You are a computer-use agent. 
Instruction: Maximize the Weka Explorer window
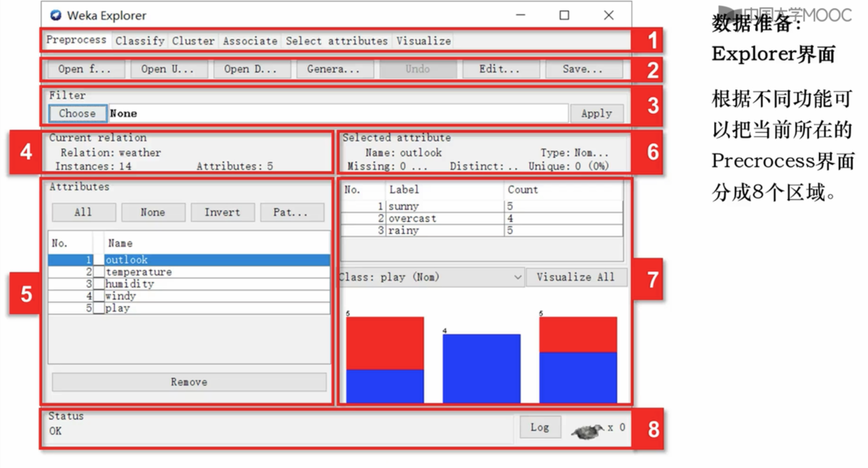[564, 15]
